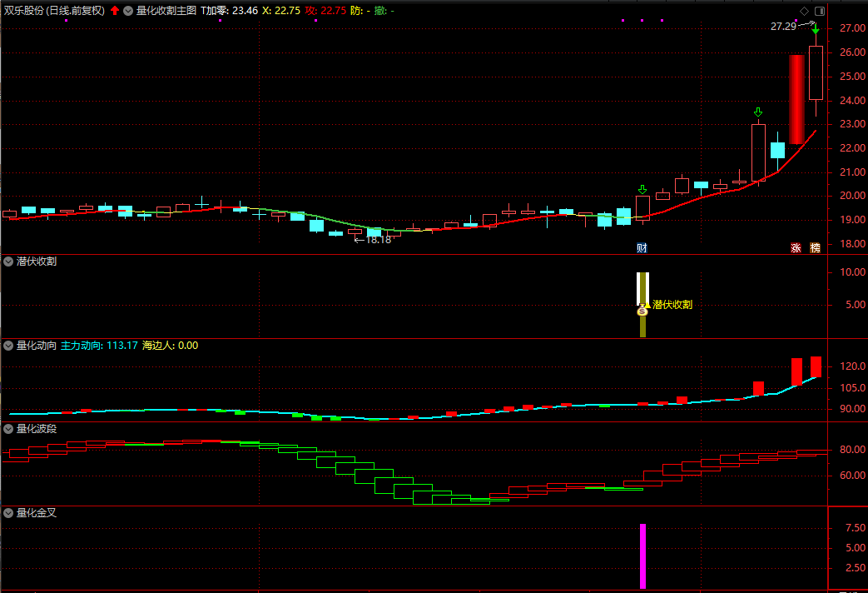868x593 pixels.
Task: Expand the 量化金叉 panel chevron
Action: [x=8, y=513]
